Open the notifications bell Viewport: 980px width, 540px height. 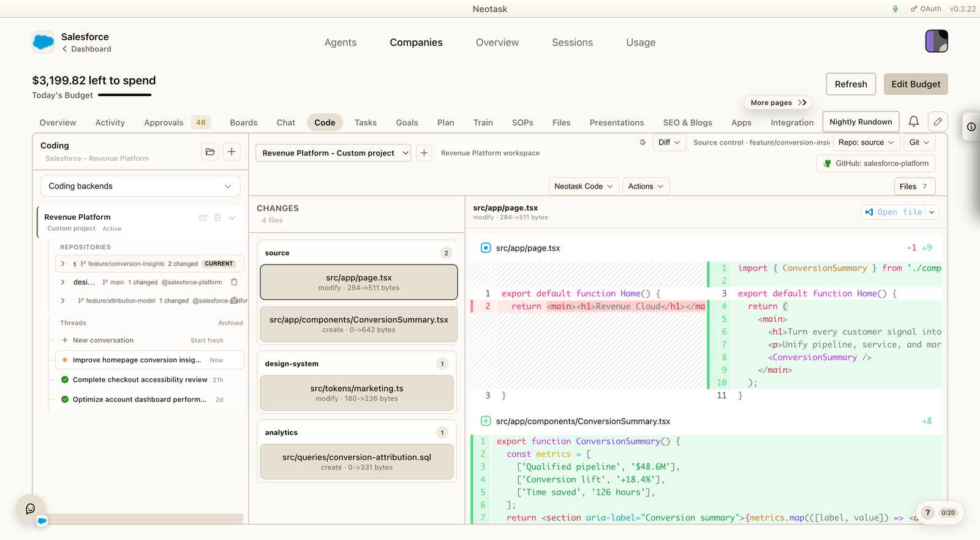click(x=913, y=122)
